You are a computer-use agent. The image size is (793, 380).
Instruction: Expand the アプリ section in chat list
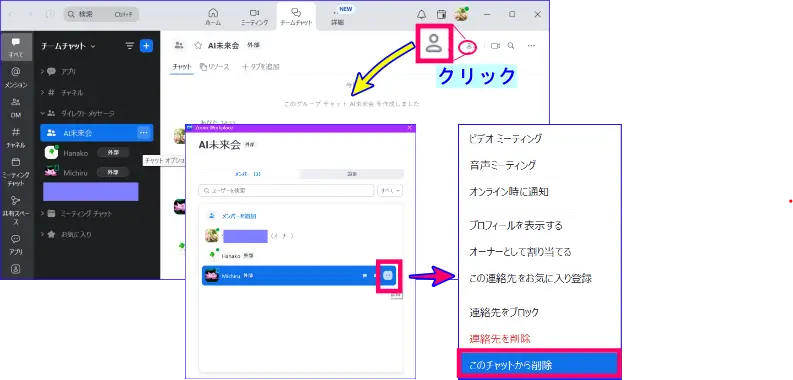click(58, 72)
